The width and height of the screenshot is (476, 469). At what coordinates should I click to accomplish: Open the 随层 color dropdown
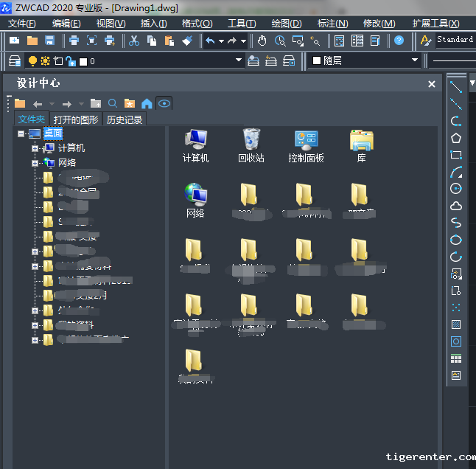415,60
